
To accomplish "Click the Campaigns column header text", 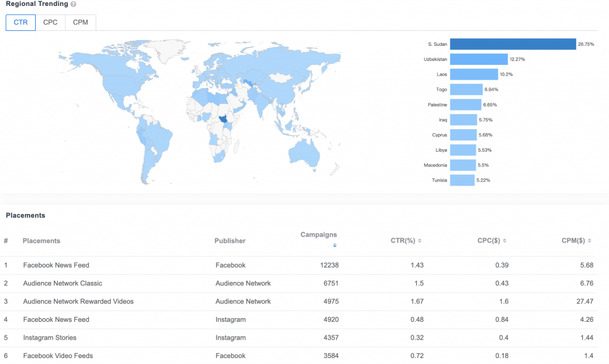I will pos(319,235).
